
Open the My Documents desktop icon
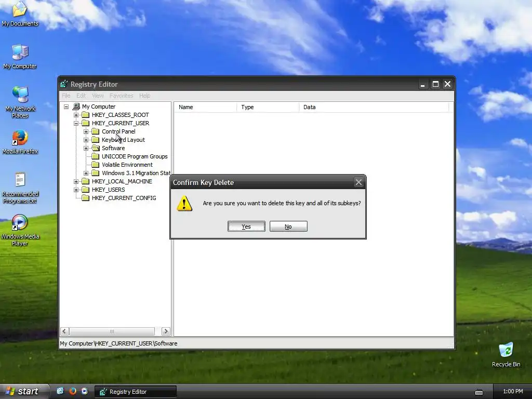20,14
